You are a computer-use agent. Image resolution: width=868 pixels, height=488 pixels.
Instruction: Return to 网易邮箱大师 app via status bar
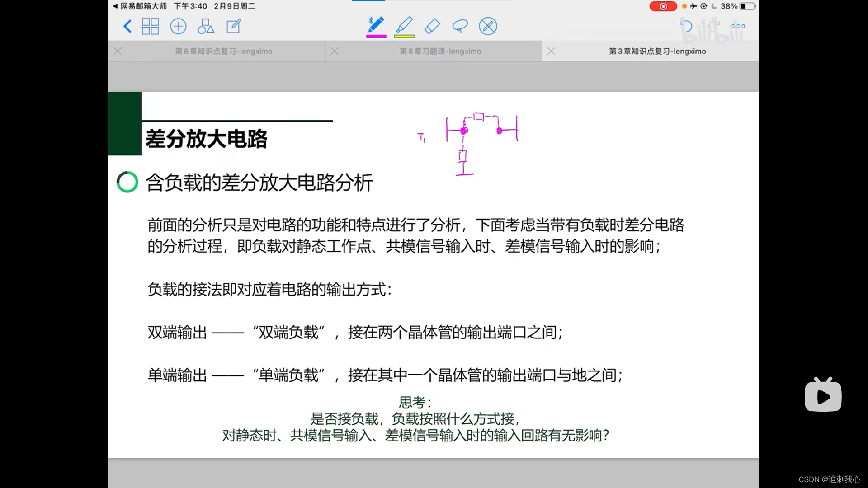click(140, 6)
